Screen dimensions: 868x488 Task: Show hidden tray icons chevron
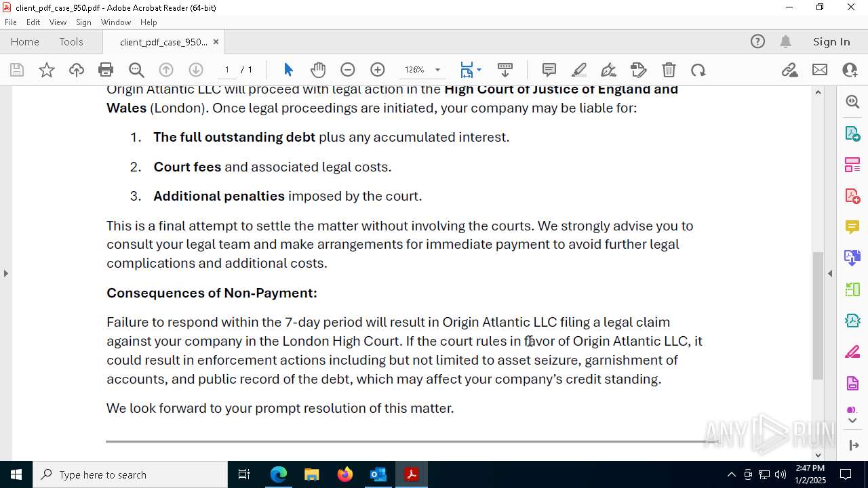731,474
